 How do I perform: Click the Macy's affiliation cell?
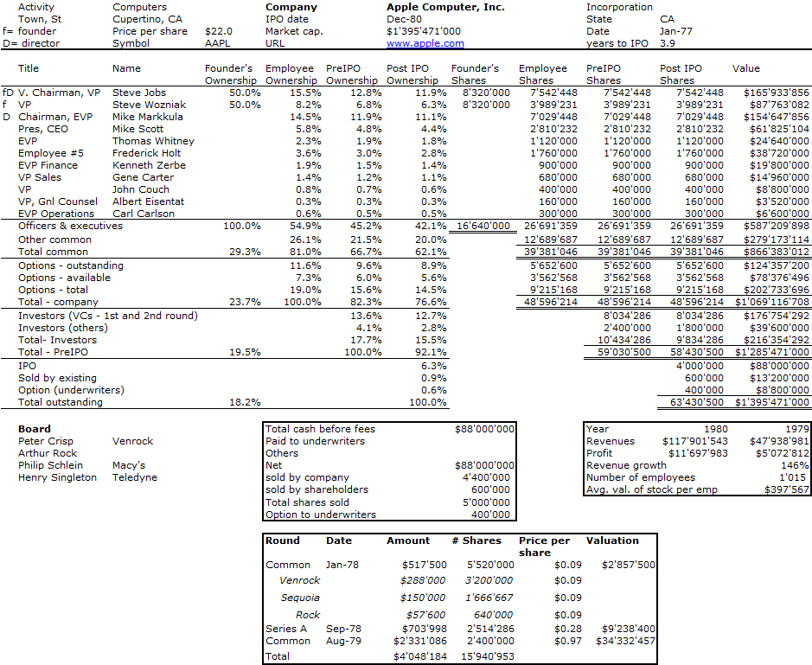(129, 465)
